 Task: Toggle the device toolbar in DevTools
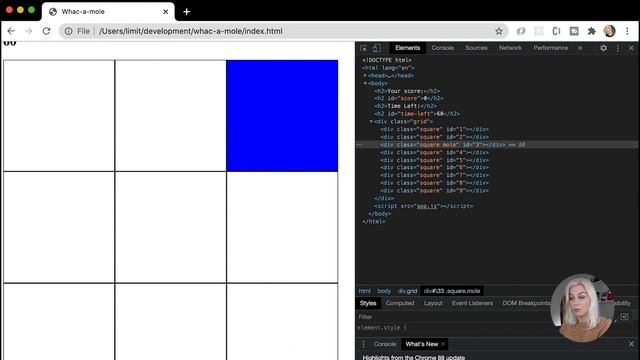[x=376, y=48]
